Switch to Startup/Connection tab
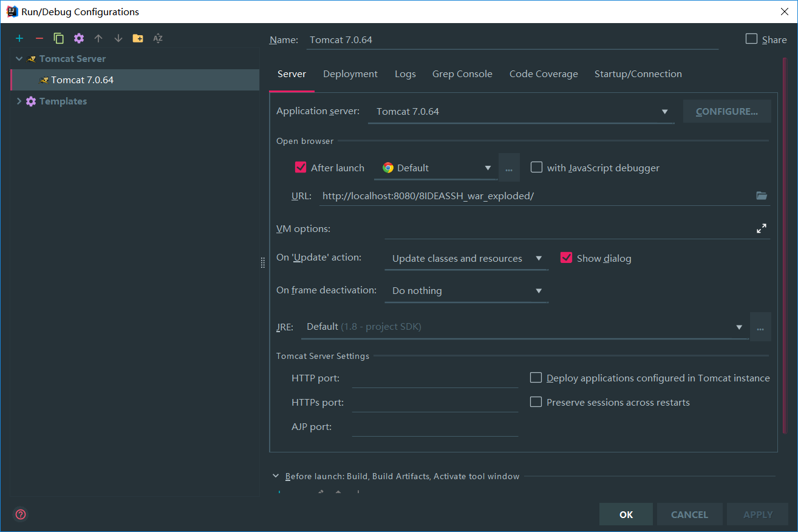Viewport: 798px width, 532px height. pyautogui.click(x=638, y=74)
